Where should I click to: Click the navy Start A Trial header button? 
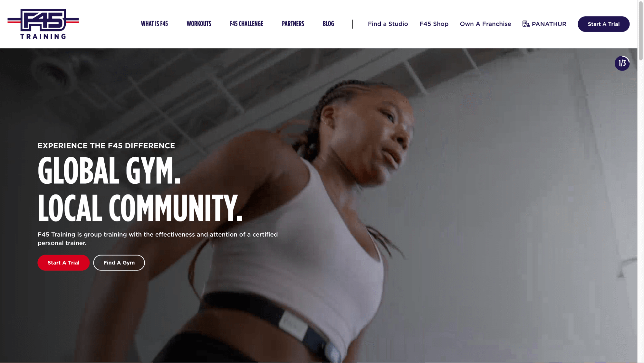coord(603,24)
